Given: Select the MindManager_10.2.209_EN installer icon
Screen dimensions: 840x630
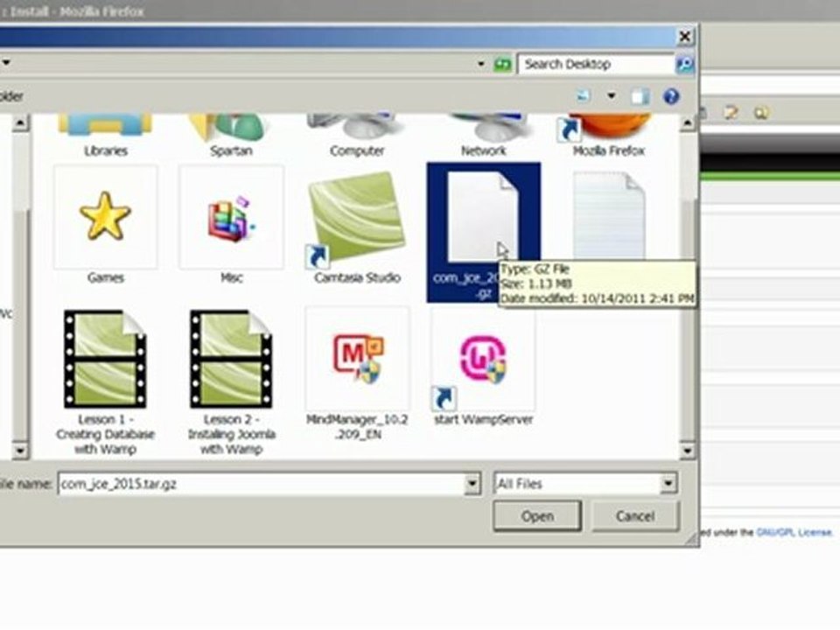Looking at the screenshot, I should (x=358, y=358).
